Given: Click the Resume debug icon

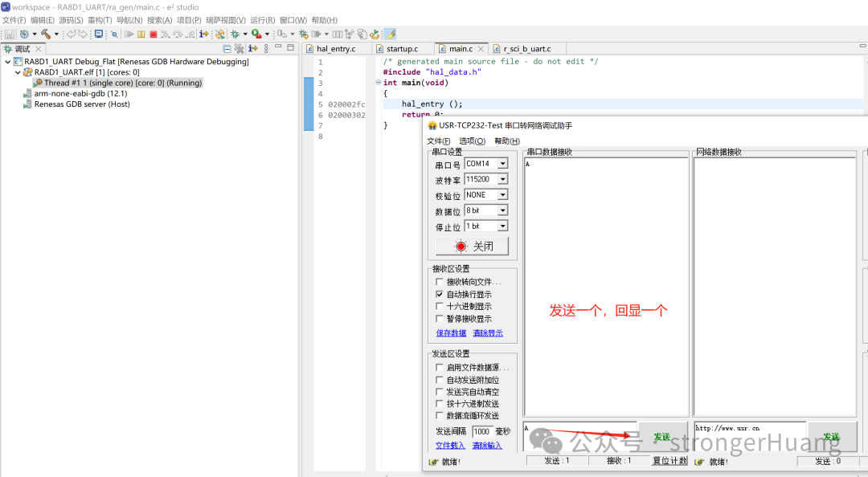Looking at the screenshot, I should pyautogui.click(x=129, y=34).
